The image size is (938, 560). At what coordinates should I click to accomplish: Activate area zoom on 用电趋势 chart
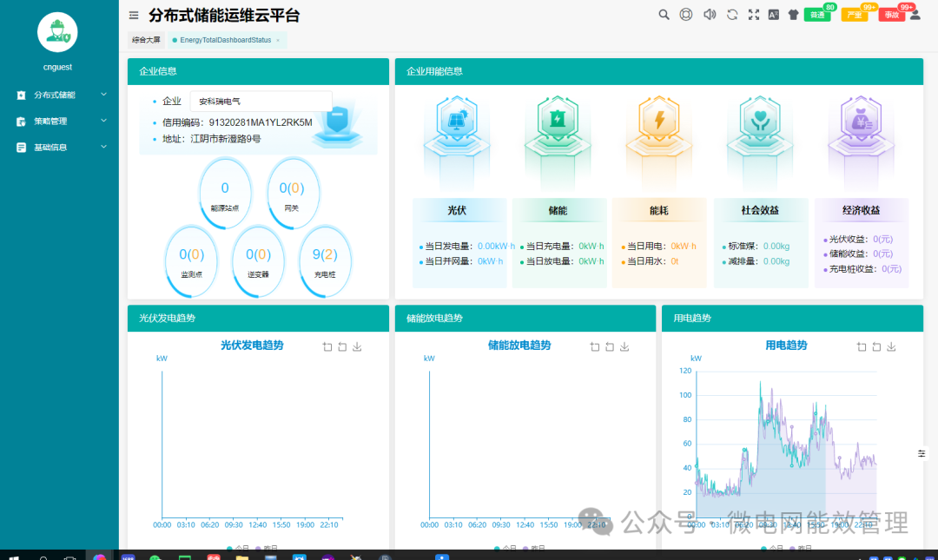tap(862, 346)
